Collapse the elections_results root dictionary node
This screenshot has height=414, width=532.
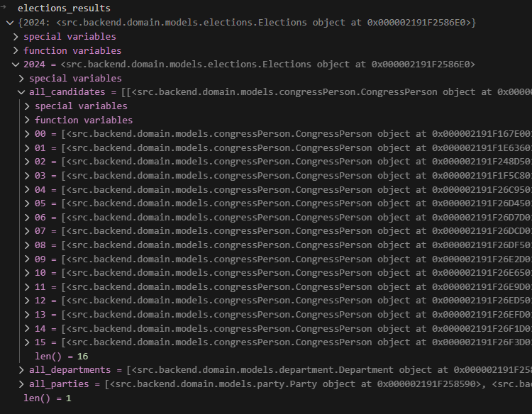click(9, 23)
